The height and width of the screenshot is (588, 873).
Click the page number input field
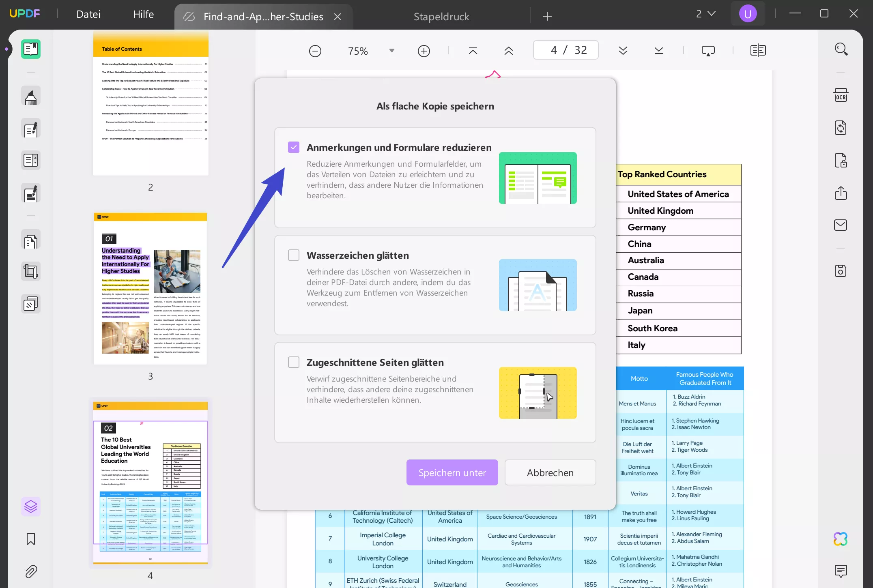(565, 50)
